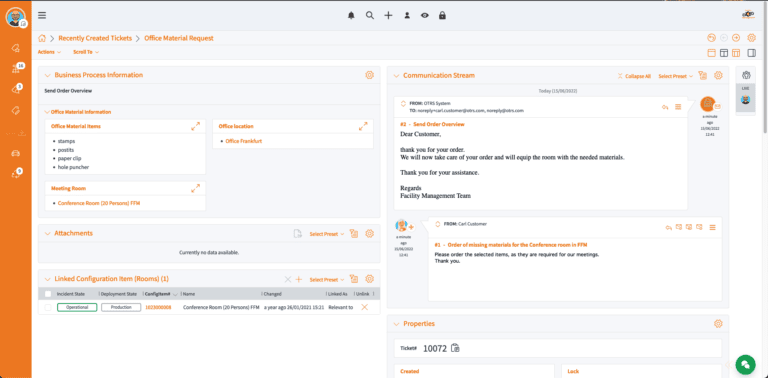
Task: Open sidebar car icon
Action: (x=15, y=153)
